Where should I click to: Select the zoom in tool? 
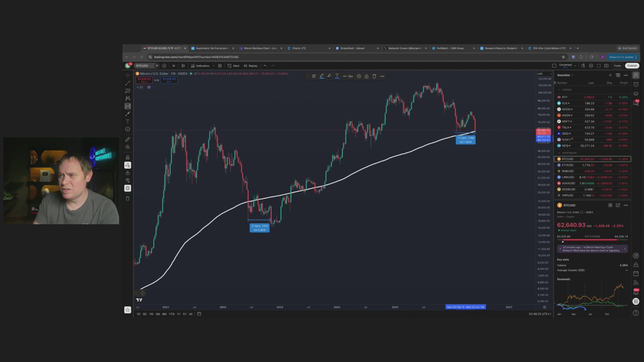pyautogui.click(x=128, y=147)
